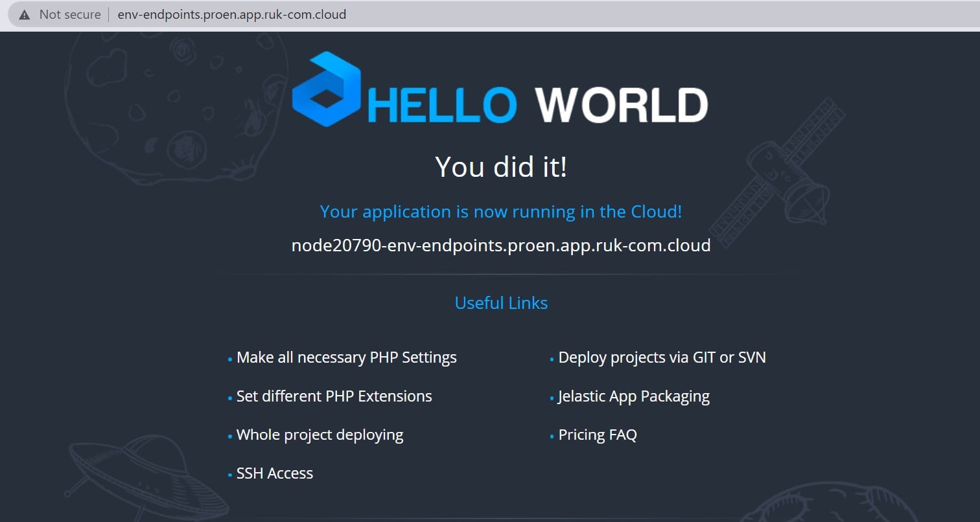980x522 pixels.
Task: Click the env-endpoints URL in address bar
Action: pos(232,14)
